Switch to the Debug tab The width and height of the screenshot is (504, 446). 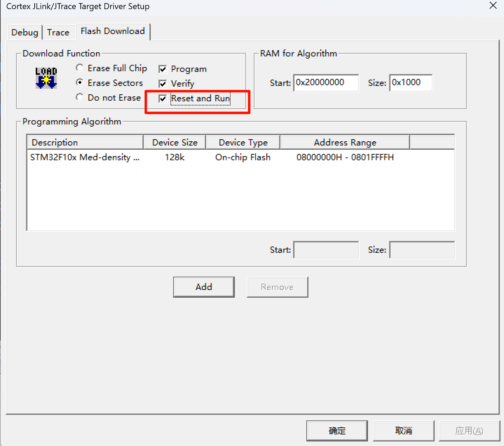(x=25, y=33)
